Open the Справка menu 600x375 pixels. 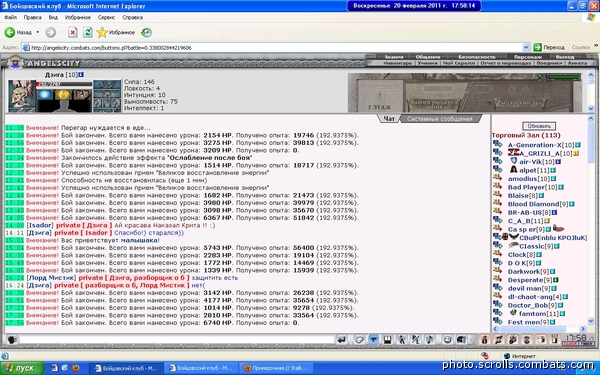[132, 18]
